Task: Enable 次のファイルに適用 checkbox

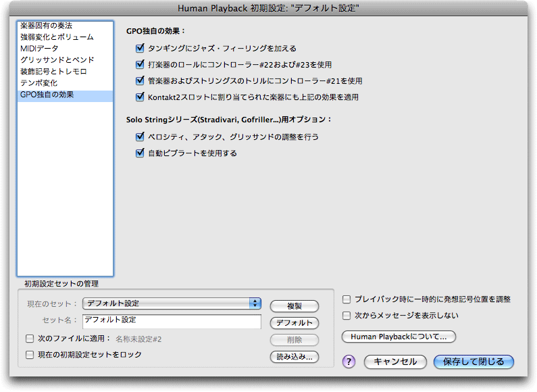Action: (x=30, y=339)
